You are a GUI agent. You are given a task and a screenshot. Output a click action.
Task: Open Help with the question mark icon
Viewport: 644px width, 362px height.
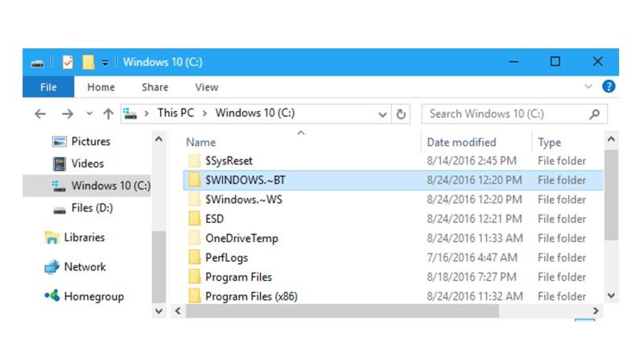click(x=609, y=87)
